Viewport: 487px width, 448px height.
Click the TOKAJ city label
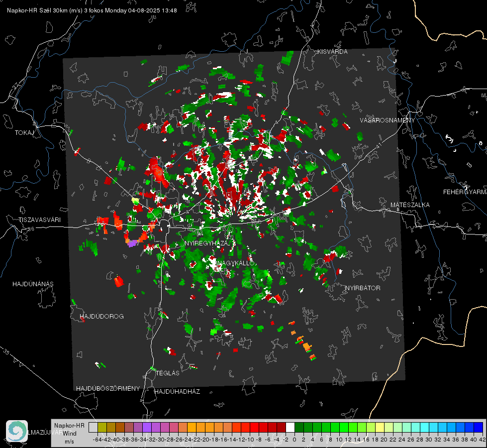coord(24,133)
